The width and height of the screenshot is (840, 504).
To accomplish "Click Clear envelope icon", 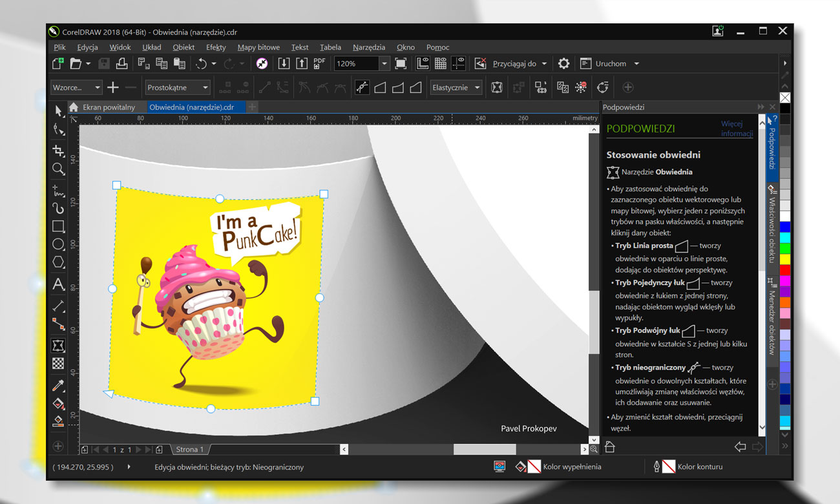I will (x=581, y=87).
